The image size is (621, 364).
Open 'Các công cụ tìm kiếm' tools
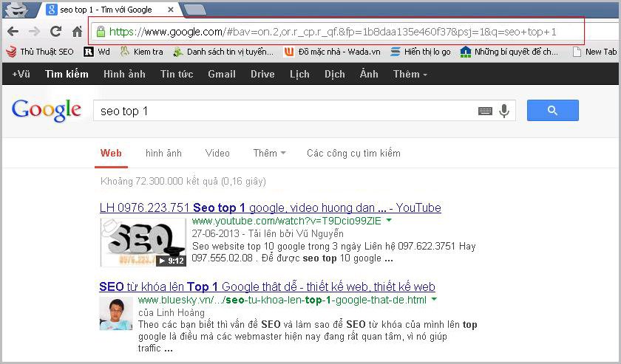pos(353,153)
